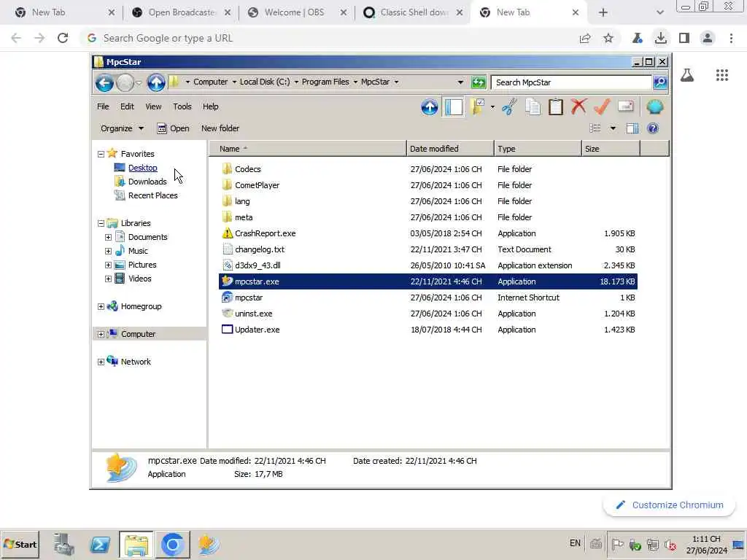Click the grey Forward arrow in explorer
This screenshot has width=747, height=560.
coord(125,83)
